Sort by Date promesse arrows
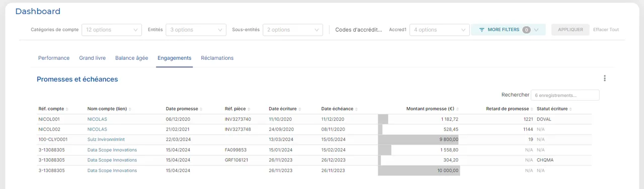This screenshot has height=189, width=644. 201,109
